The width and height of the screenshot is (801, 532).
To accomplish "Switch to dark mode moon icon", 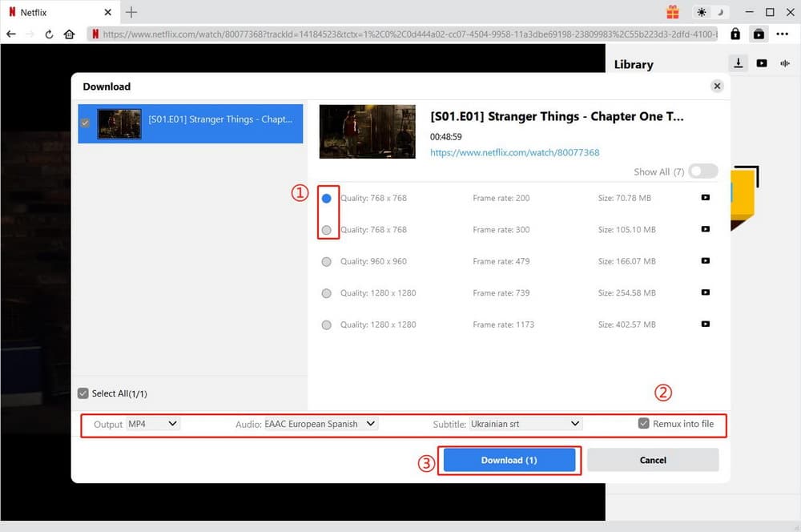I will (720, 12).
